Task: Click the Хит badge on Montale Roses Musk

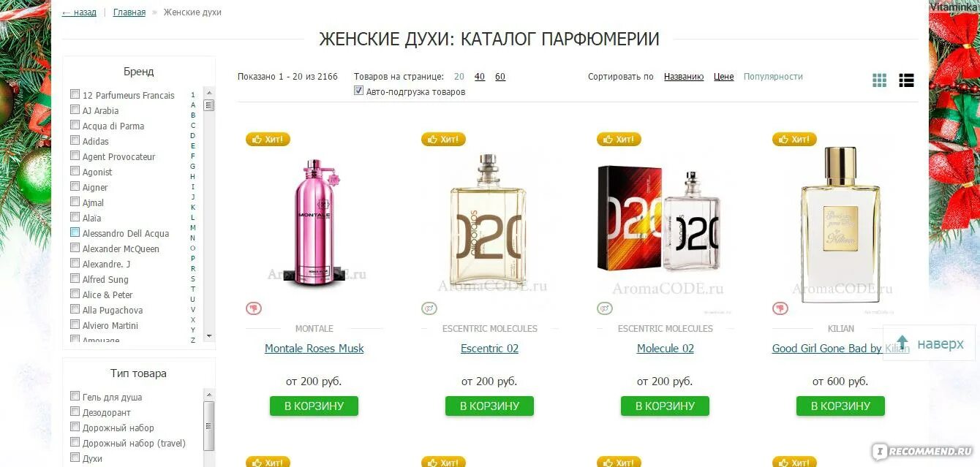Action: 268,139
